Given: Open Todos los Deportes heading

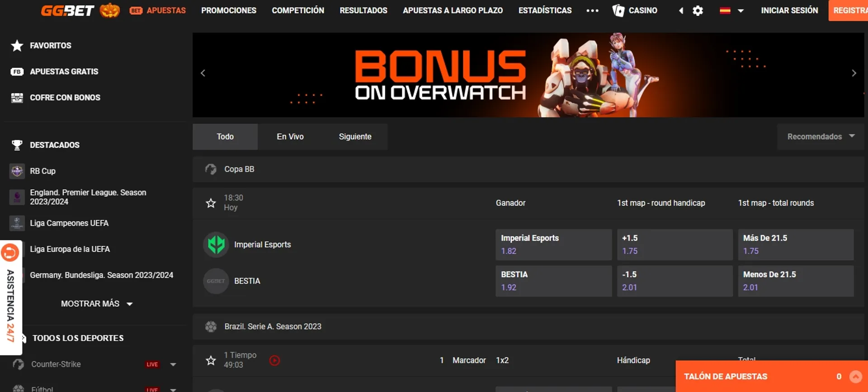Looking at the screenshot, I should click(x=78, y=338).
